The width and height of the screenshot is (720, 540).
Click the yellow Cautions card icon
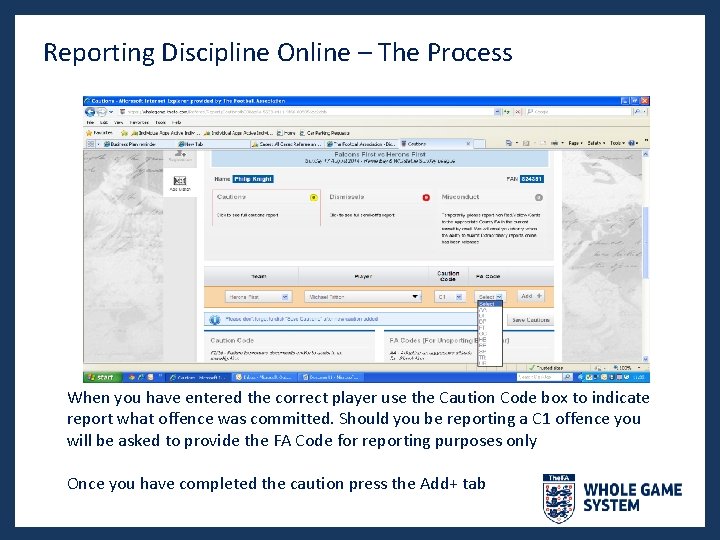[314, 197]
